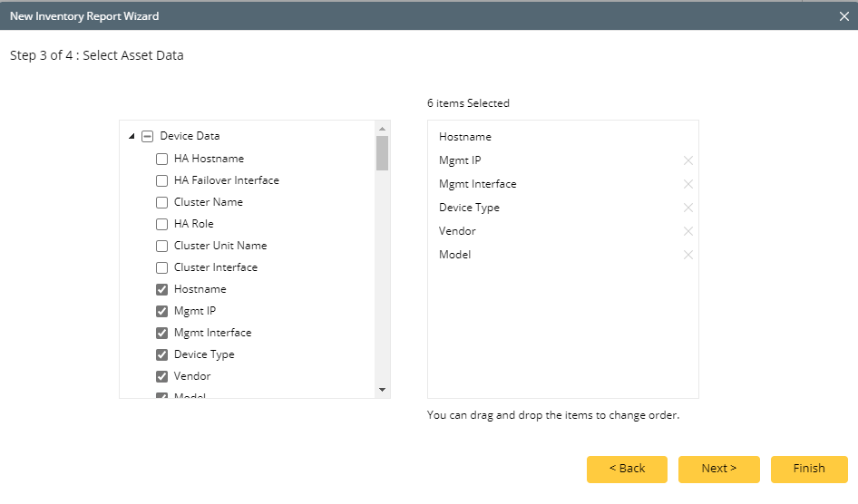Check the HA Hostname checkbox
Screen dimensions: 858x504
(162, 159)
